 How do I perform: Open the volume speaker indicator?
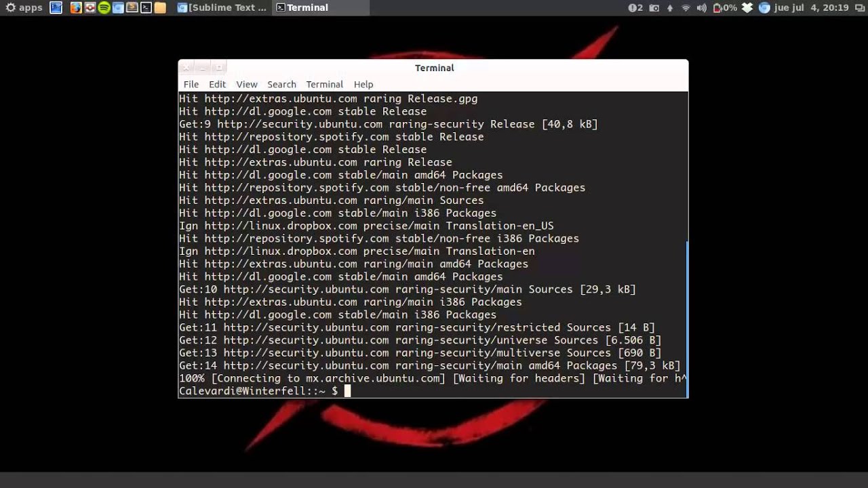click(701, 8)
